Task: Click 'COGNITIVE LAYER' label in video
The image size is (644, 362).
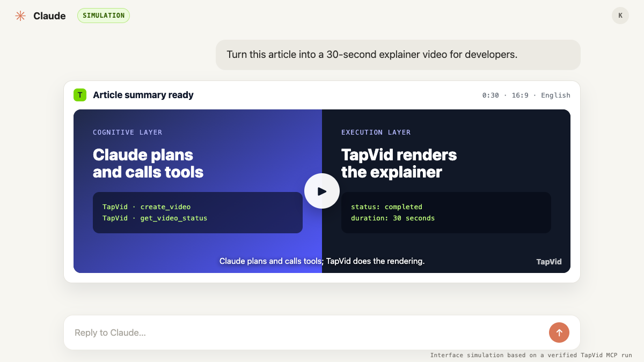Action: click(x=127, y=132)
